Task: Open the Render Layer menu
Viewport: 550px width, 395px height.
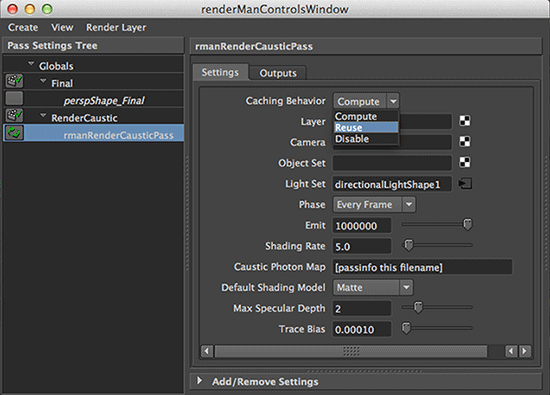Action: [116, 27]
